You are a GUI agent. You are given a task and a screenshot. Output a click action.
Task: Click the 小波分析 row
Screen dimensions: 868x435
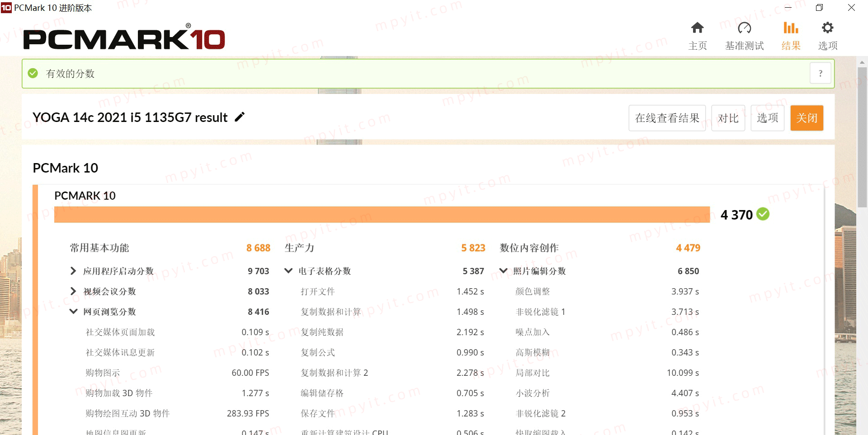(607, 393)
